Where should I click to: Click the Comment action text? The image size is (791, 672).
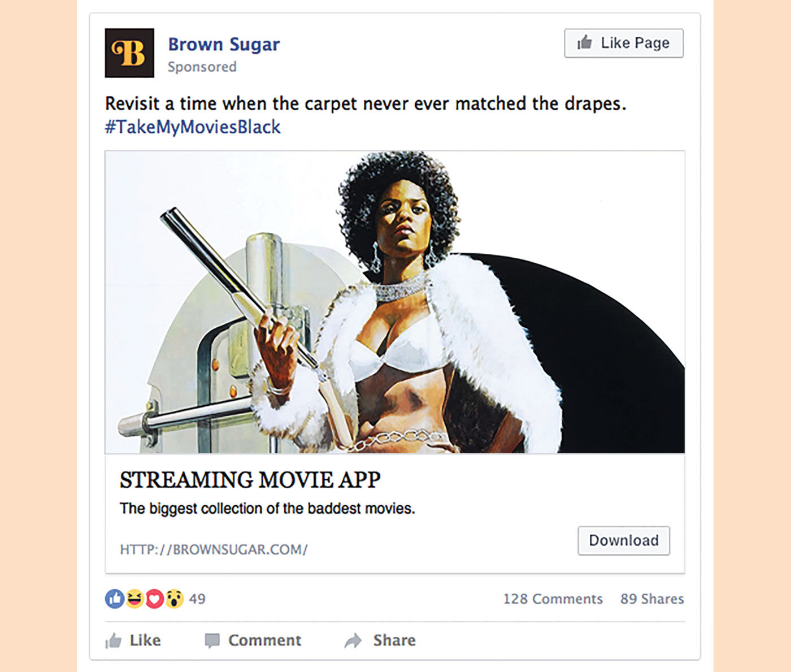coord(264,640)
